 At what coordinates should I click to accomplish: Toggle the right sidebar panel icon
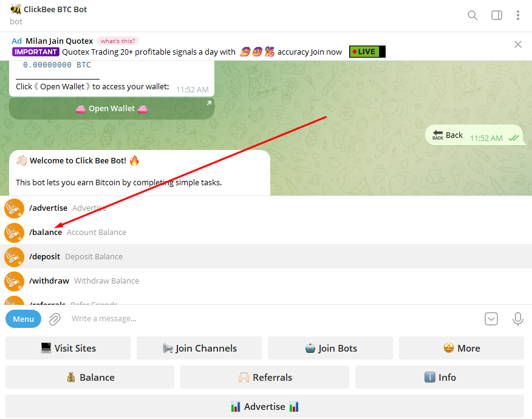pyautogui.click(x=497, y=15)
